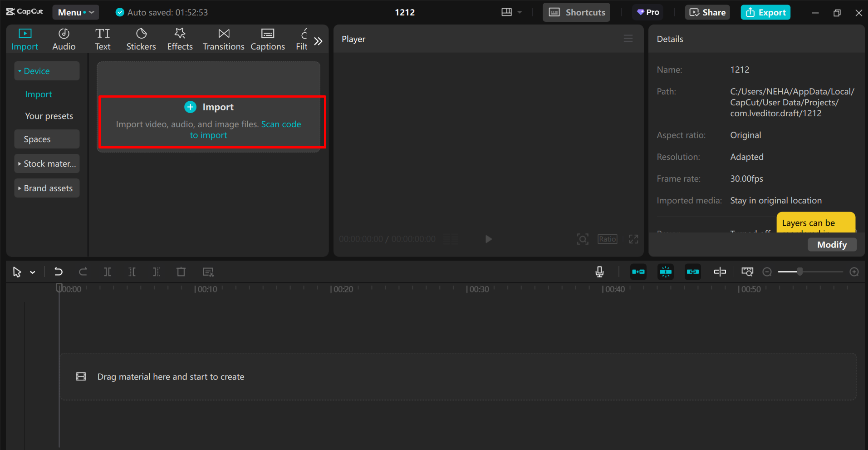This screenshot has height=450, width=868.
Task: Click the timeline zoom slider handle
Action: 800,272
